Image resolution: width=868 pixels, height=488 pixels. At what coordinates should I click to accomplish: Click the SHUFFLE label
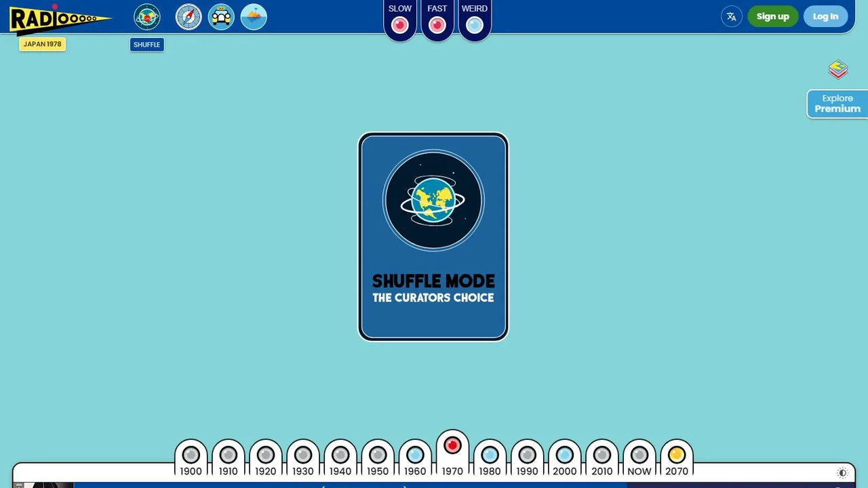pyautogui.click(x=147, y=45)
